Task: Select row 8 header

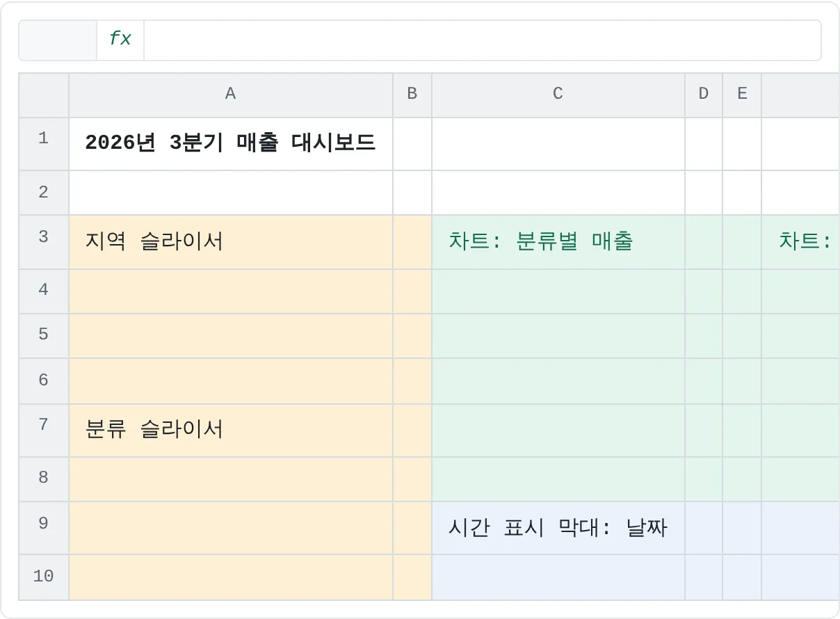Action: click(44, 479)
